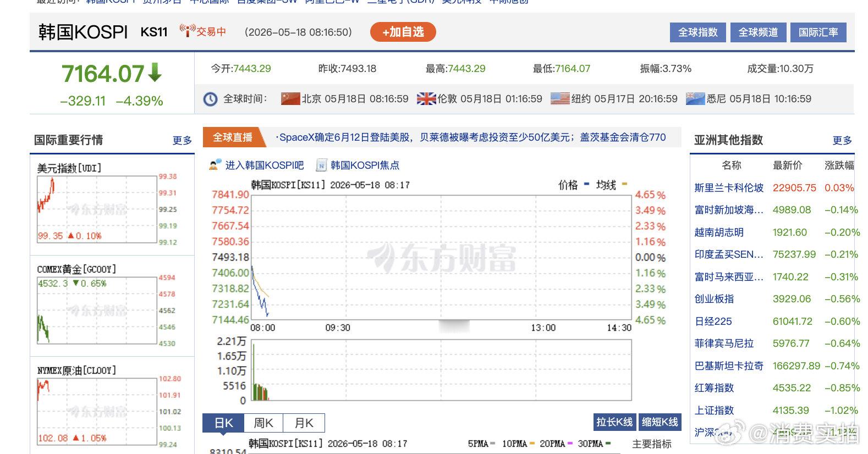Click the 20PMA legend marker

pos(570,444)
